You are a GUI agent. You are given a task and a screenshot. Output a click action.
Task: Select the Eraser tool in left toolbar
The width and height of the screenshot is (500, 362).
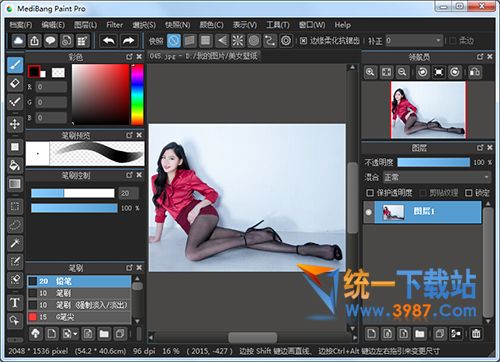[15, 83]
